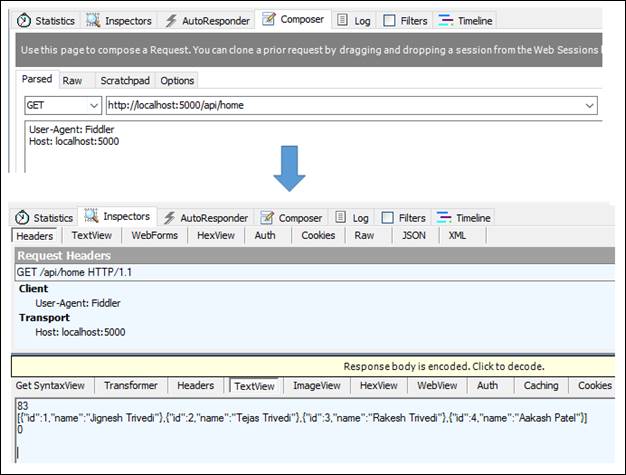This screenshot has height=475, width=626.
Task: Select the request Headers inspector tab
Action: pyautogui.click(x=35, y=236)
